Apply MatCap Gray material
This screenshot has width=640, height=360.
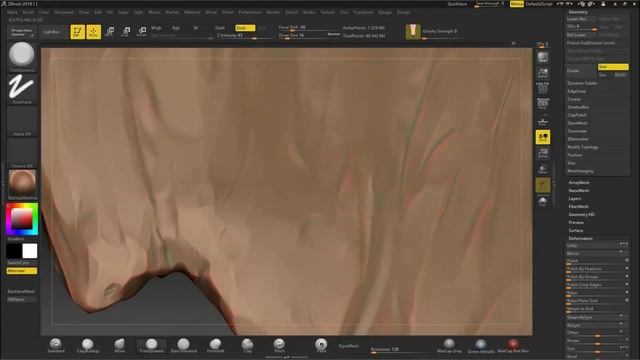coord(449,346)
